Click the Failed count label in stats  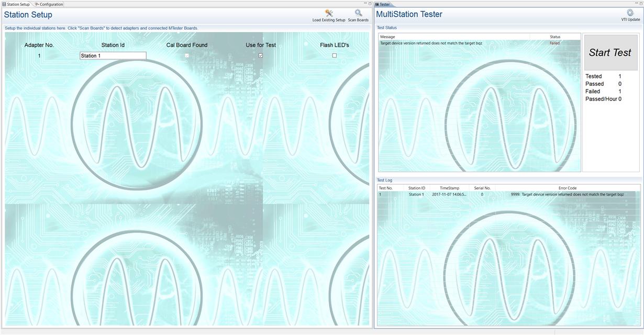point(593,91)
